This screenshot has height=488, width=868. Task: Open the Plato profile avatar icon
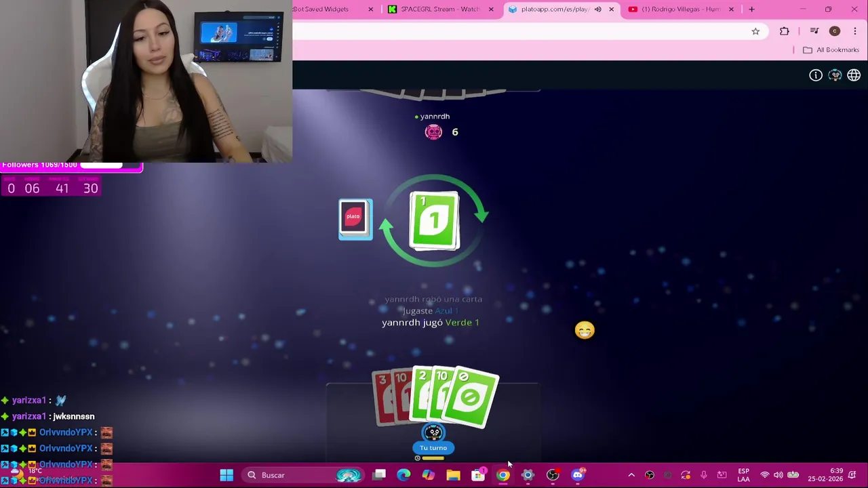tap(835, 75)
